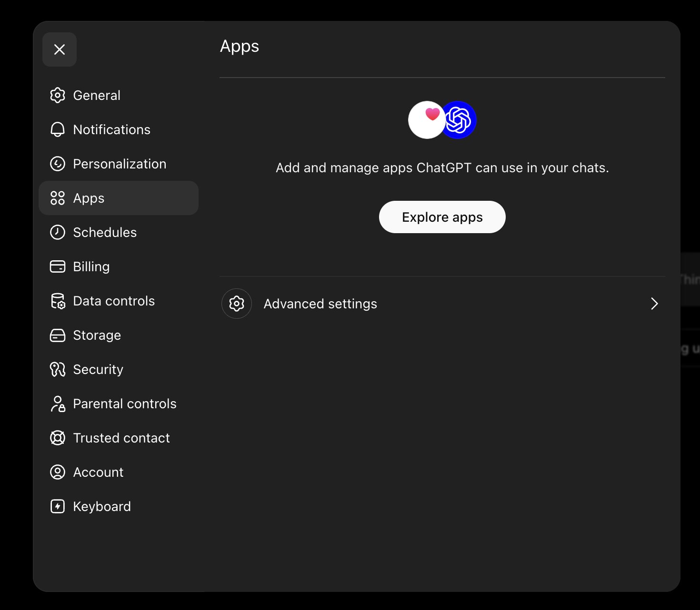
Task: Click the Apps grid icon
Action: point(58,198)
